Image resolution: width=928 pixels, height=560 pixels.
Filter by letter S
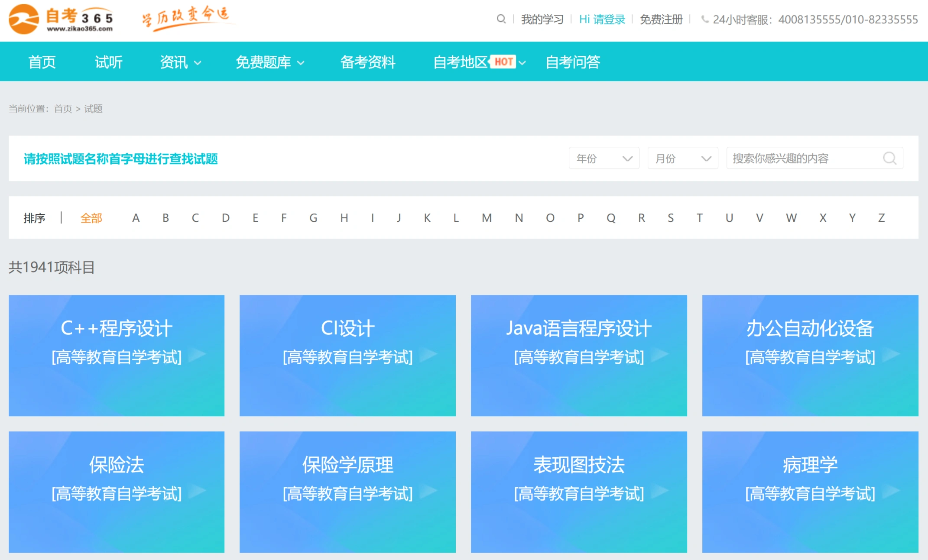pyautogui.click(x=671, y=218)
